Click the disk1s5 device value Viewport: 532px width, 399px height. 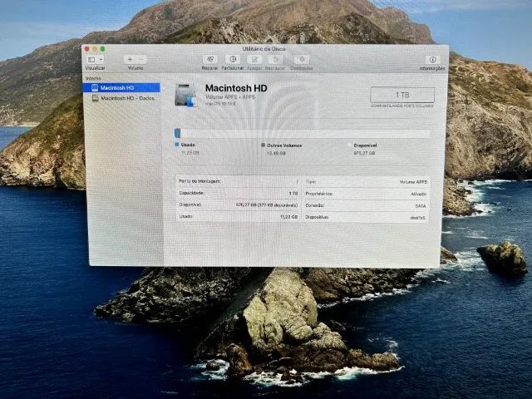click(x=417, y=218)
